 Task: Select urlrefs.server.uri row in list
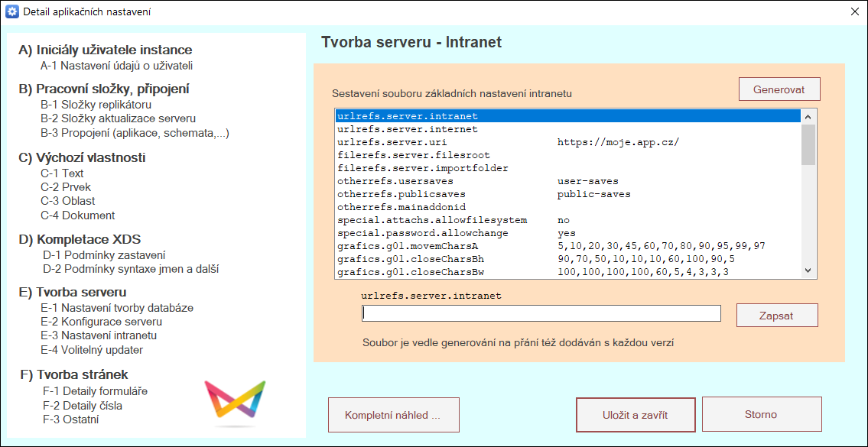pos(392,142)
